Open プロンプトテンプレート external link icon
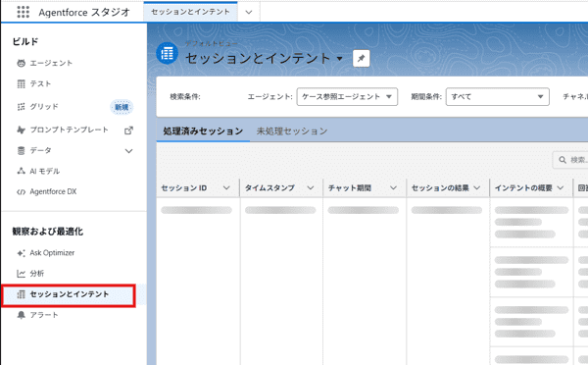Screen dimensions: 588x365 tap(128, 130)
